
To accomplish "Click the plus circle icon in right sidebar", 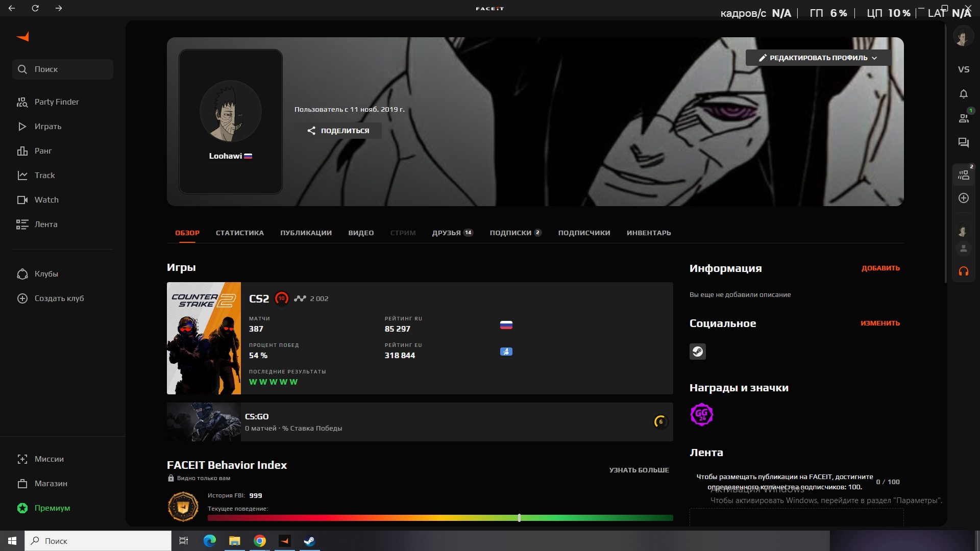I will click(963, 198).
